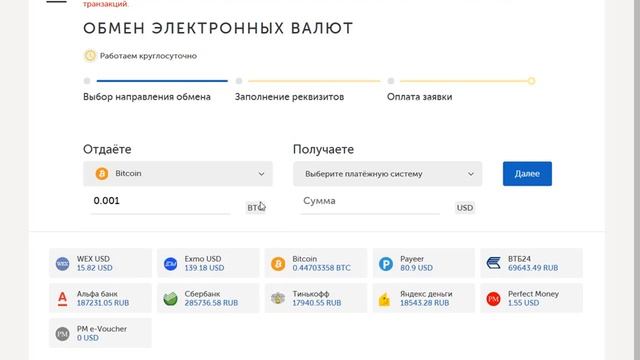Click the 285736.58 RUB reserve value
This screenshot has width=640, height=360.
pyautogui.click(x=211, y=303)
